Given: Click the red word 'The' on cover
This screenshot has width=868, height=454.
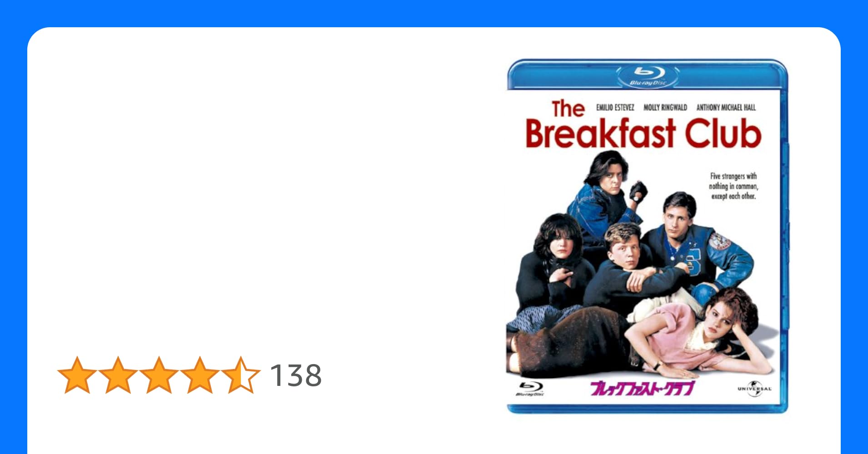Looking at the screenshot, I should pyautogui.click(x=568, y=109).
